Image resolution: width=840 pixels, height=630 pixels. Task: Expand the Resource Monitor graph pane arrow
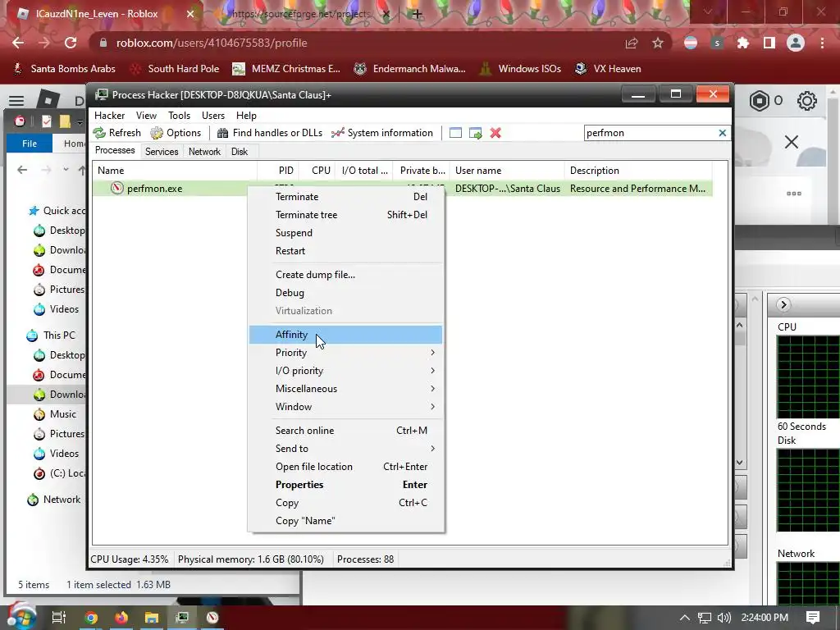click(783, 305)
